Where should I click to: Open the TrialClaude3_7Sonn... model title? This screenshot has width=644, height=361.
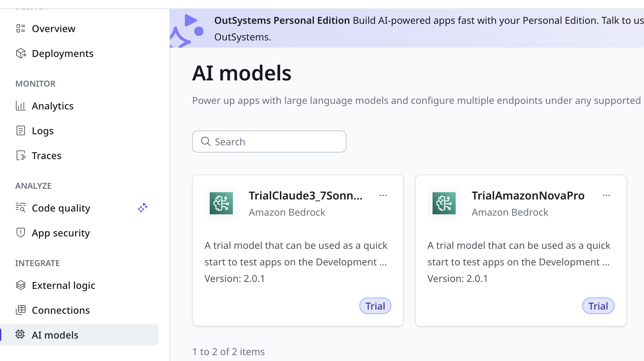click(x=305, y=195)
